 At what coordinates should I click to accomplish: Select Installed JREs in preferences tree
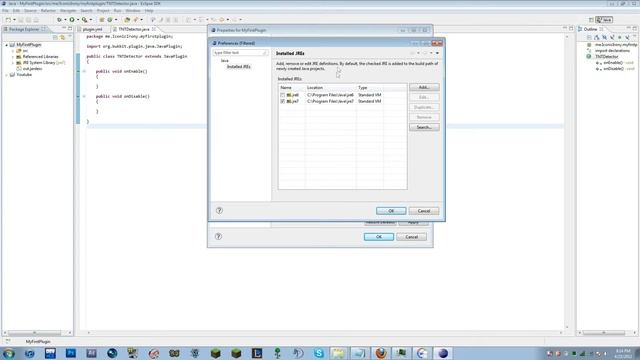[239, 67]
